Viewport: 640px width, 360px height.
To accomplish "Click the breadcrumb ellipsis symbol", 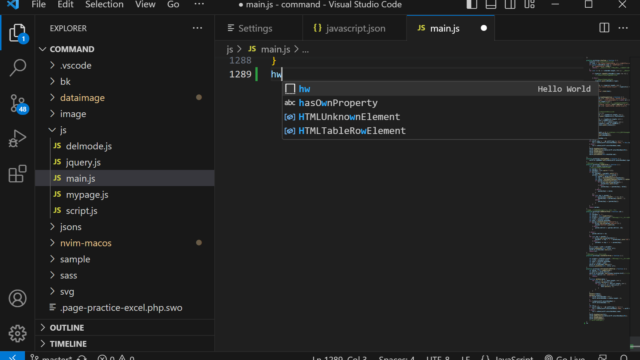I will (x=305, y=50).
